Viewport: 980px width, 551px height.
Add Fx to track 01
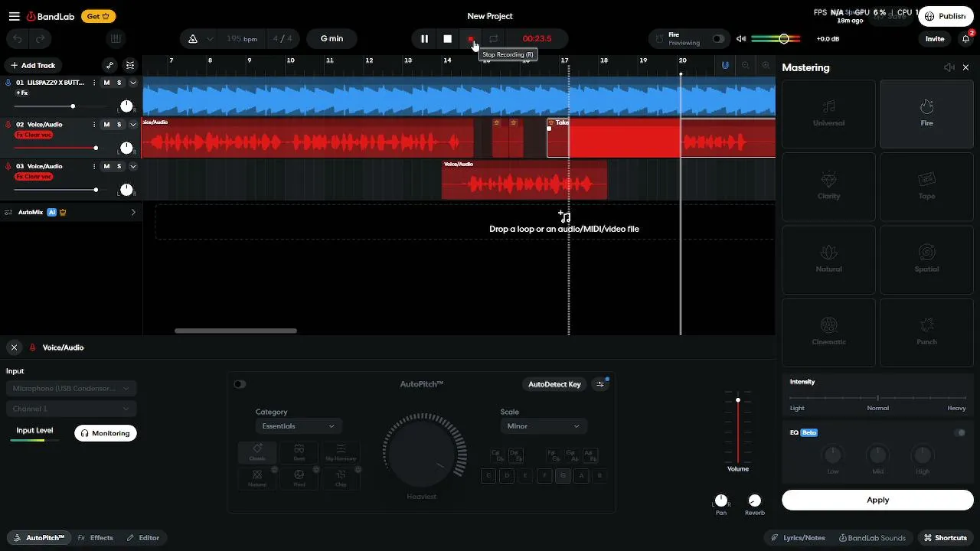pyautogui.click(x=22, y=93)
